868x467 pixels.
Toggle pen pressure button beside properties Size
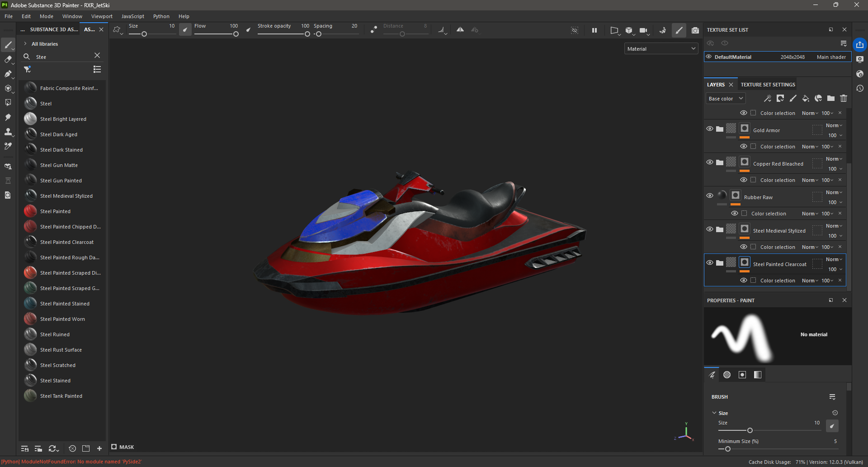tap(832, 426)
